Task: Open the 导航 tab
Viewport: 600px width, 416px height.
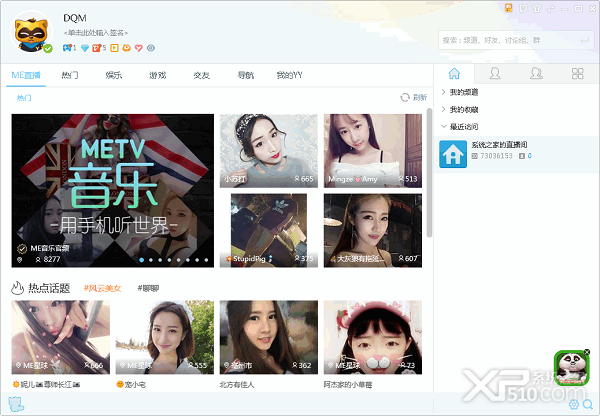Action: pyautogui.click(x=246, y=75)
